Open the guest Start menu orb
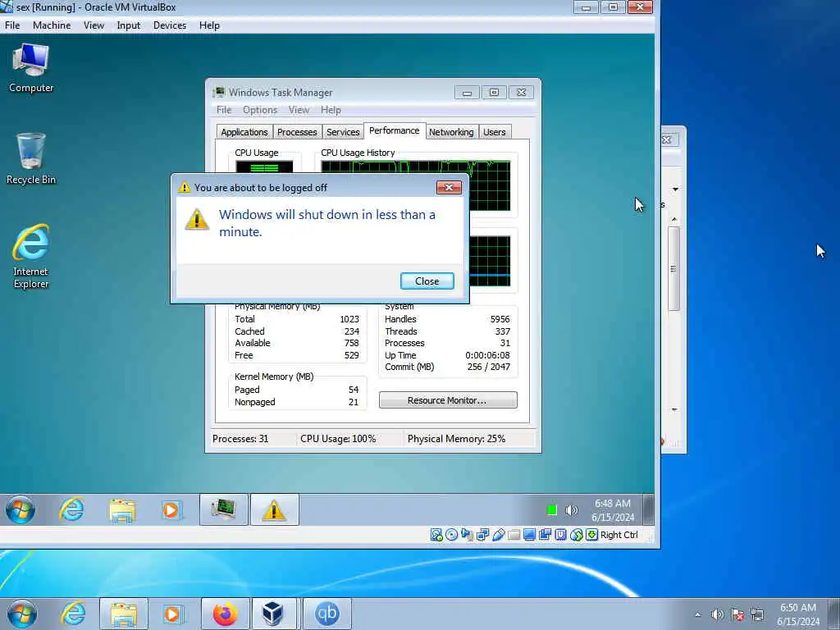 coord(21,509)
